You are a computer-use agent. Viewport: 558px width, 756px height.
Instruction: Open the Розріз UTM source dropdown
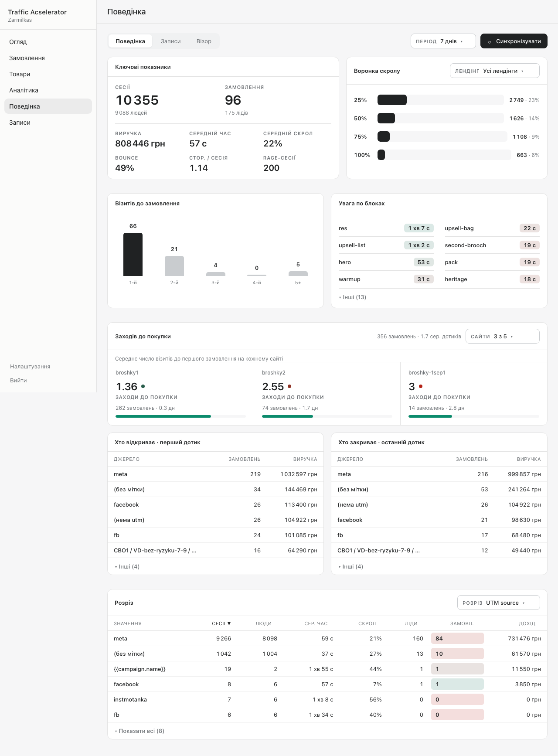498,603
